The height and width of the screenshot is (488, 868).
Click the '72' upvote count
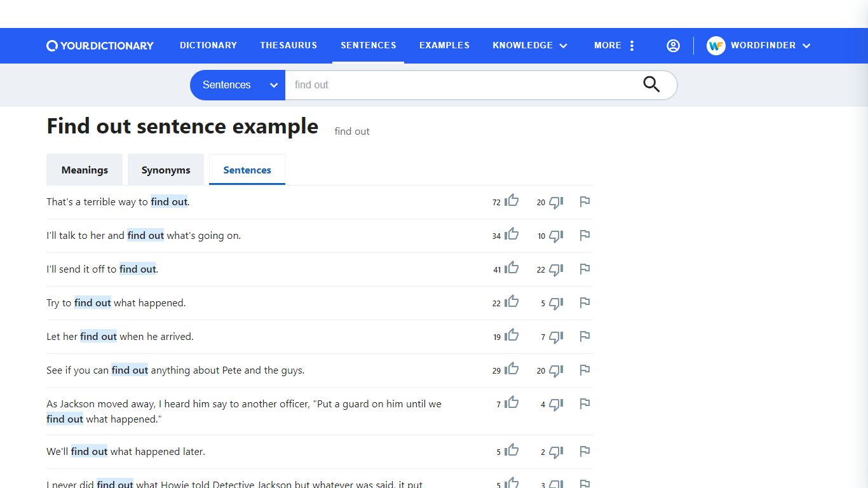496,203
